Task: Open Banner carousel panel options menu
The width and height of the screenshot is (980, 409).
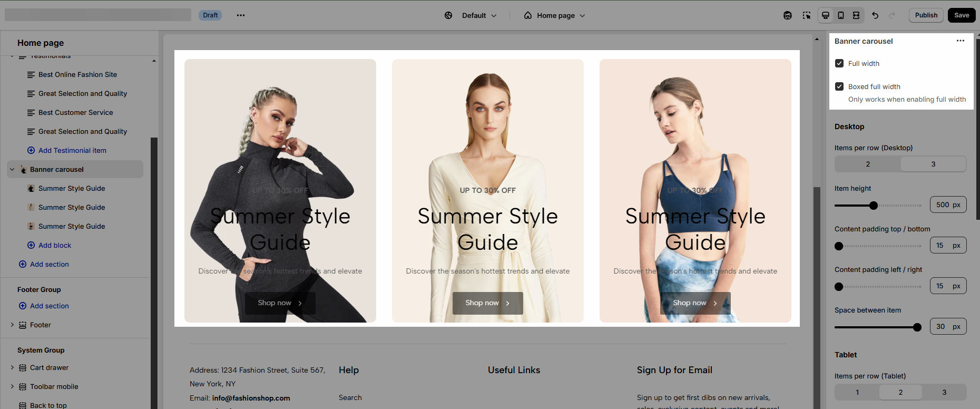Action: click(961, 41)
